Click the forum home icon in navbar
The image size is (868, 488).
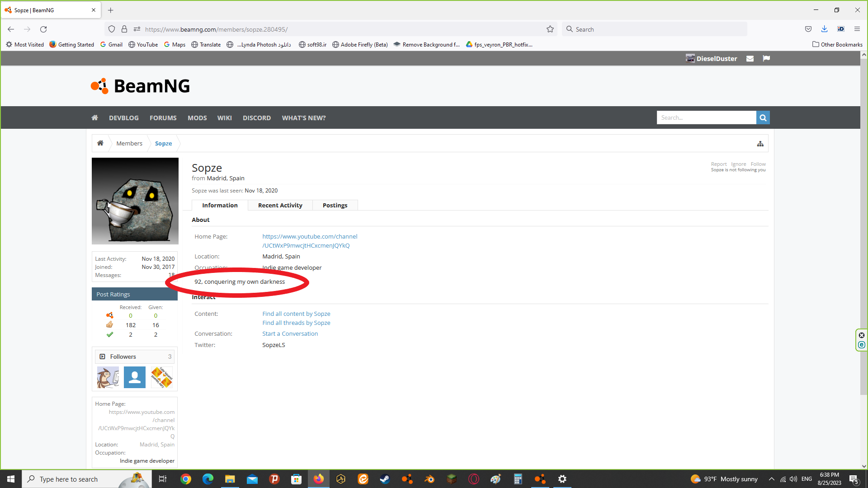94,118
